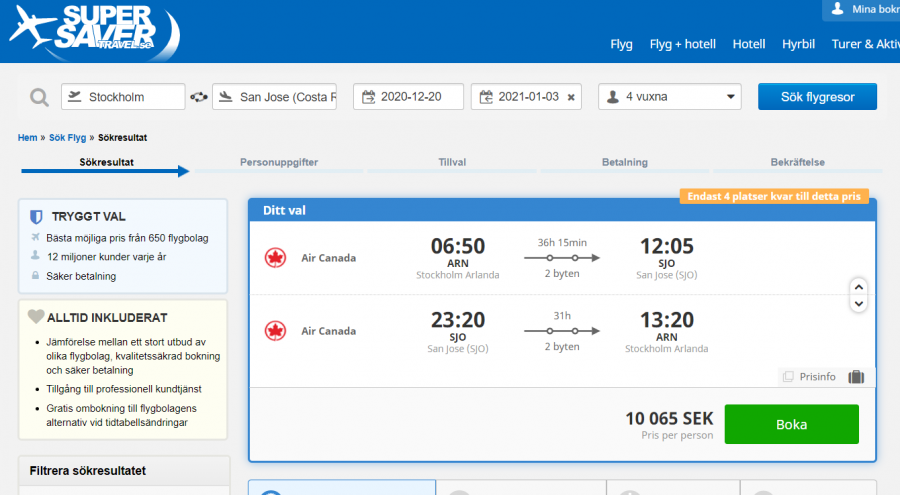Click the Mina bokningar user icon
900x495 pixels.
pyautogui.click(x=837, y=9)
